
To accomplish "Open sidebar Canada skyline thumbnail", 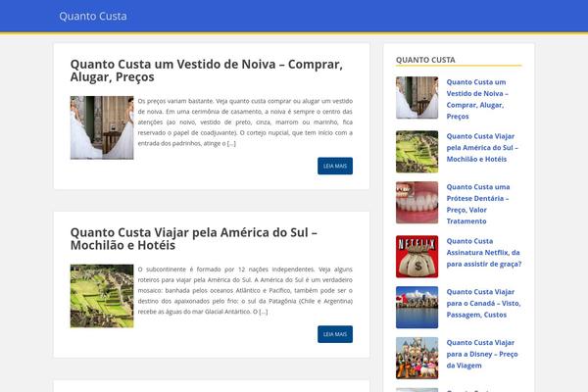I will 417,307.
